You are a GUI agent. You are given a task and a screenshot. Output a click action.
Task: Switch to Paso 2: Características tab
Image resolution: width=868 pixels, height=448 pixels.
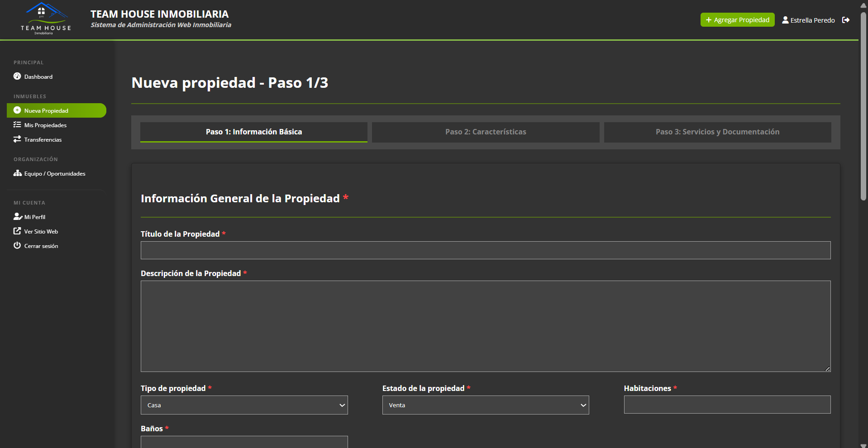point(485,132)
